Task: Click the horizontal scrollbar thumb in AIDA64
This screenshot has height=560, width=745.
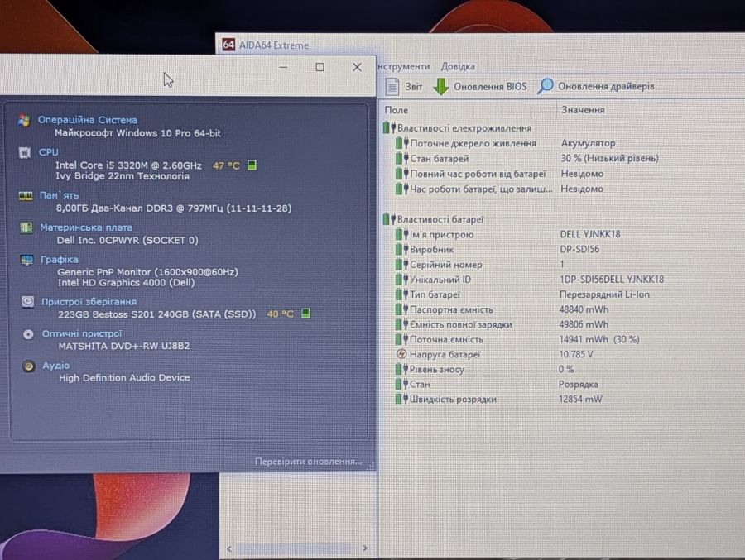Action: tap(294, 548)
